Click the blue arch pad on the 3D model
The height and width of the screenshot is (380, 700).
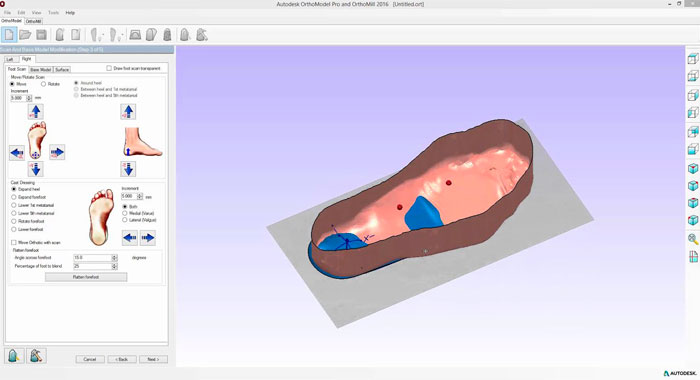pos(424,213)
